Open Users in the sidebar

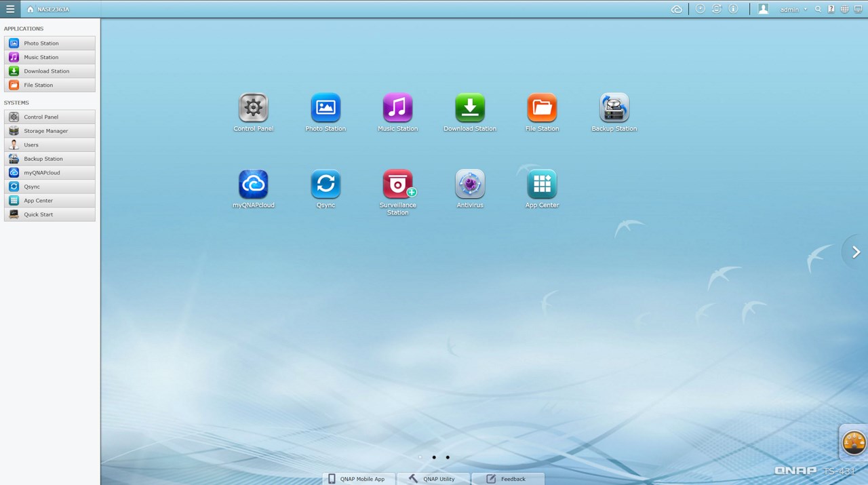coord(50,145)
